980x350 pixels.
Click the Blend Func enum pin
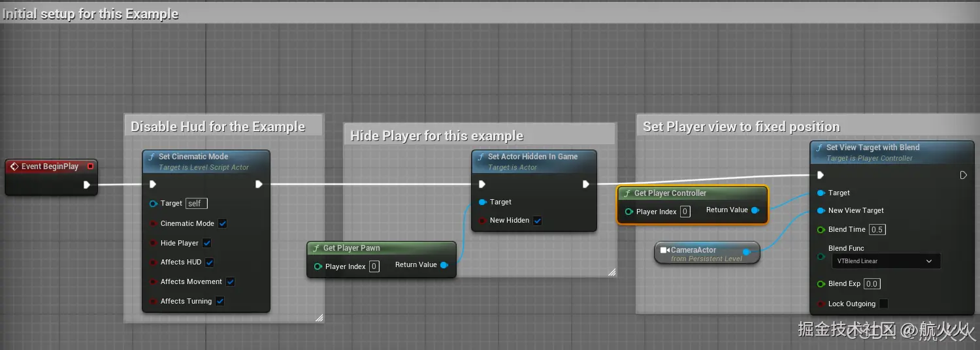(821, 257)
